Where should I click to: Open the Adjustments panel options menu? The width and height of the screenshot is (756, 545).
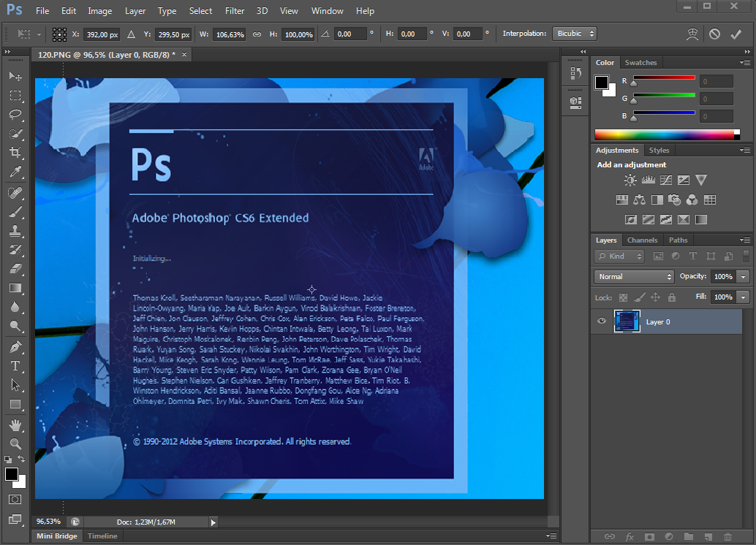tap(745, 150)
